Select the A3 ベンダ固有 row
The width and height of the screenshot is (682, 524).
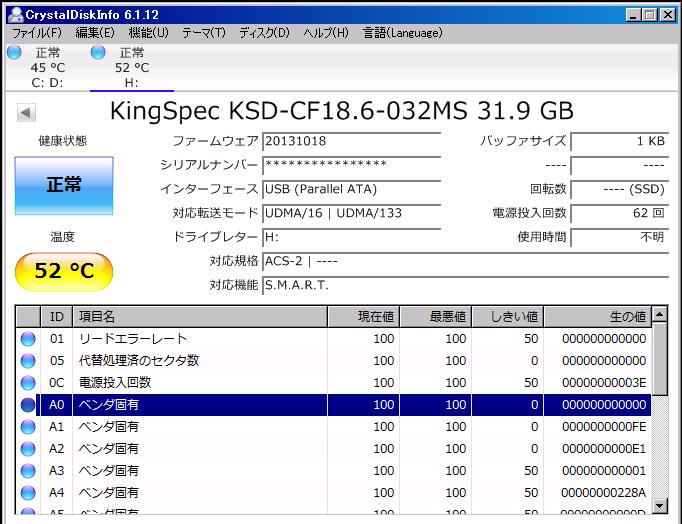333,471
